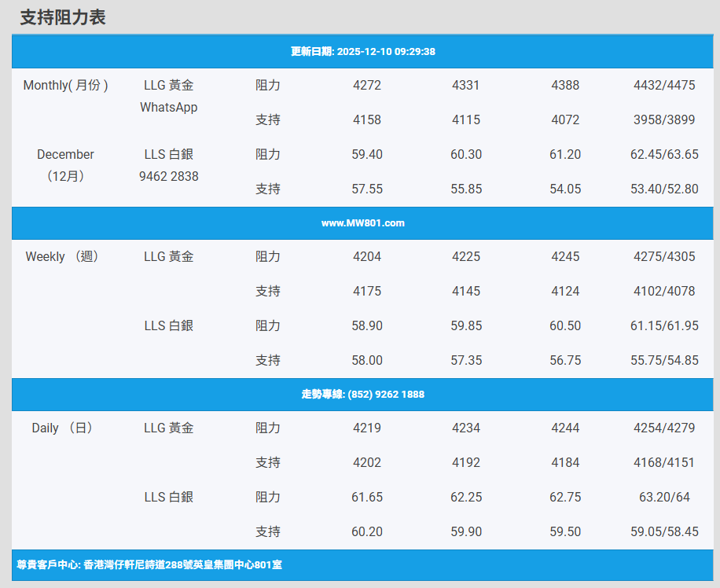Click the monthly silver resistance value 59.40
This screenshot has height=588, width=720.
pos(367,155)
